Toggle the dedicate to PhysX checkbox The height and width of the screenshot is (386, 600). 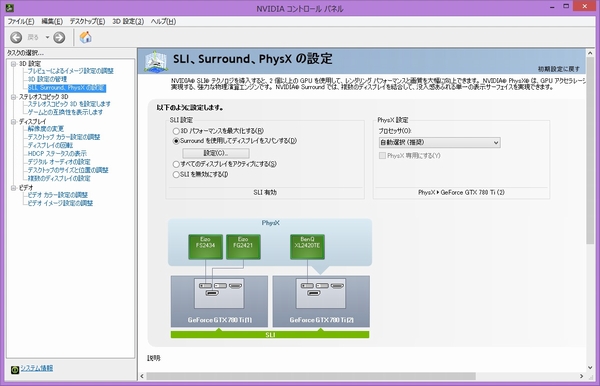coord(382,156)
